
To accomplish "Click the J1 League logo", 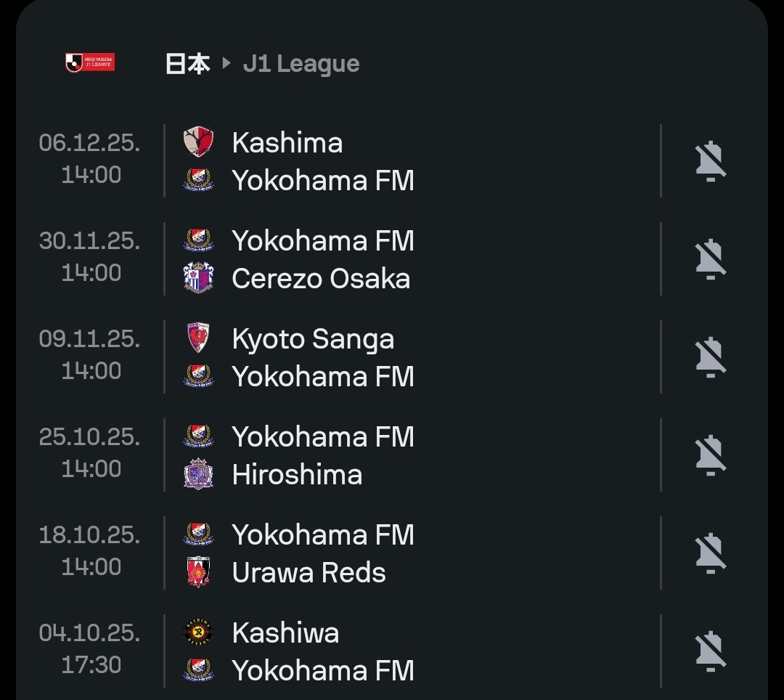I will [x=89, y=63].
